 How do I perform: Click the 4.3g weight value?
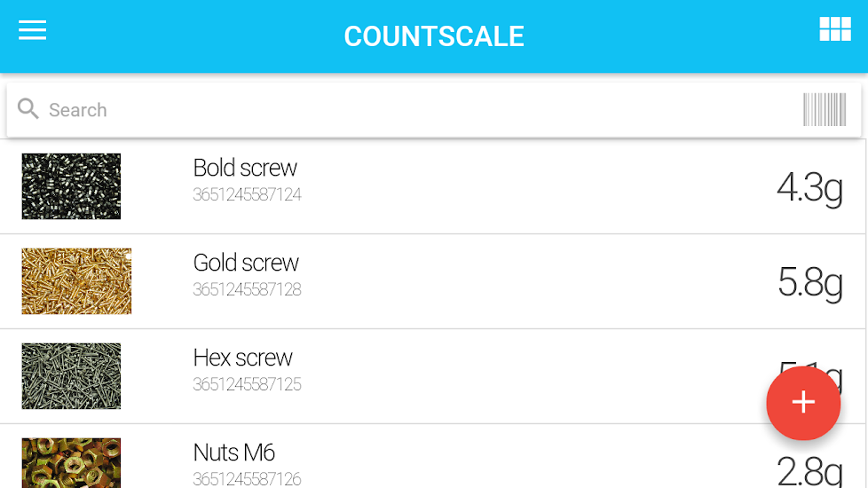pyautogui.click(x=809, y=187)
